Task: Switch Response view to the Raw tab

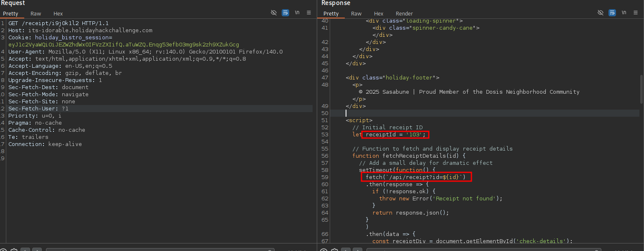Action: [356, 14]
